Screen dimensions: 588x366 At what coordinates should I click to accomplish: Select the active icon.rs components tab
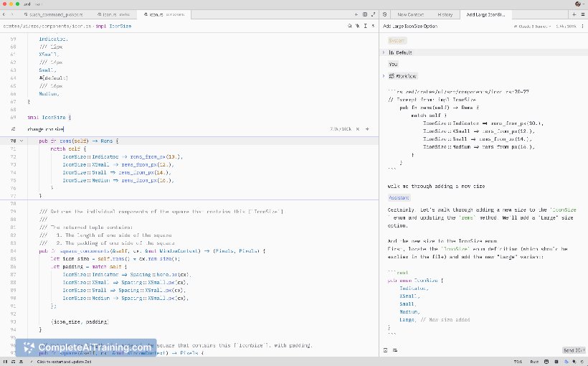click(164, 14)
